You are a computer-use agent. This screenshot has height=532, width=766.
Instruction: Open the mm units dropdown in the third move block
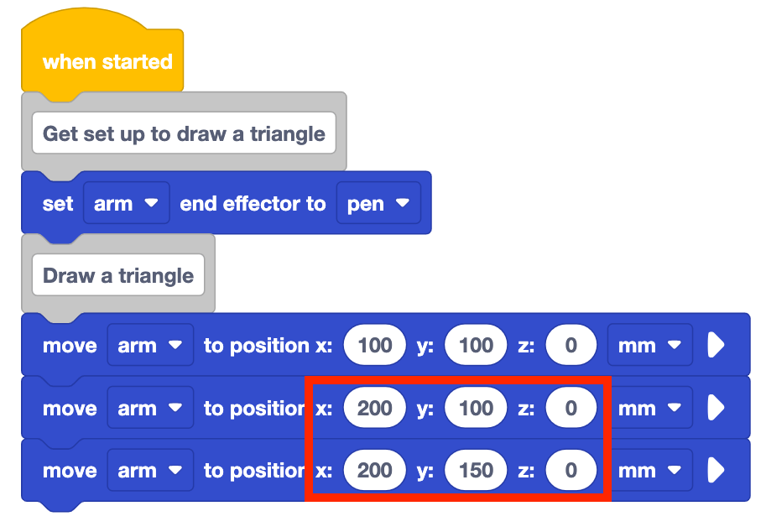click(649, 471)
